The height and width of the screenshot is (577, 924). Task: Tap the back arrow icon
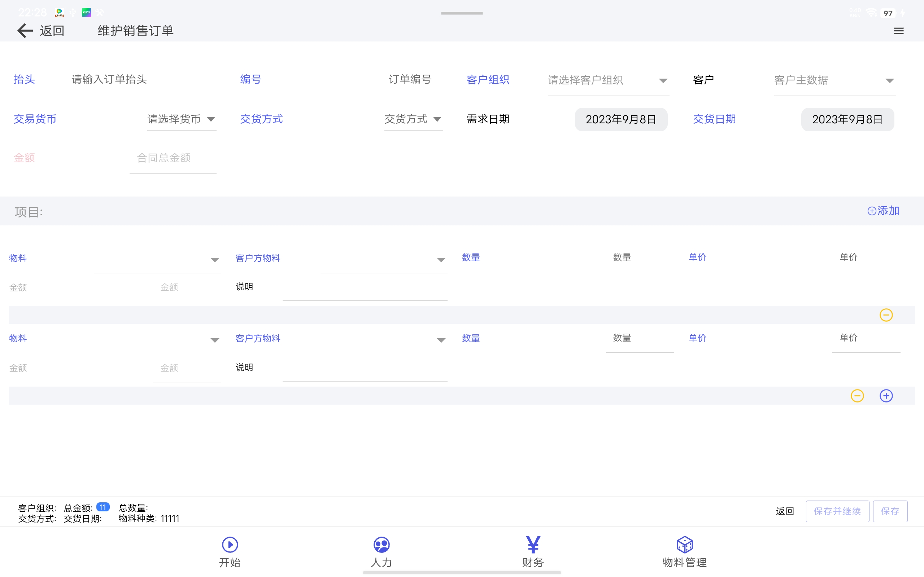[25, 31]
